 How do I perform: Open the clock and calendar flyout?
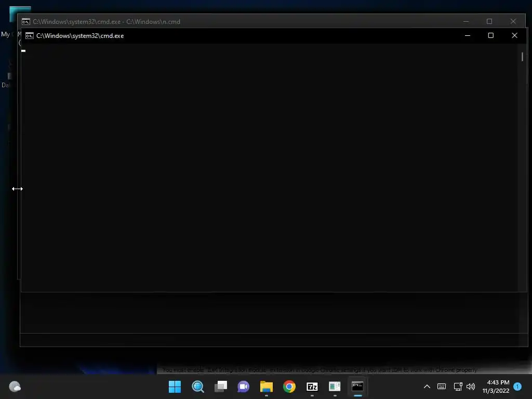point(496,387)
